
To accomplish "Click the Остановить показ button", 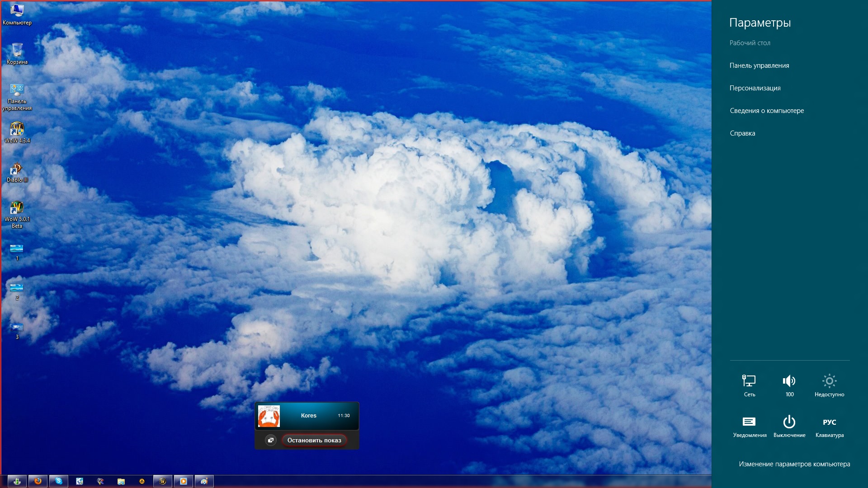I will pyautogui.click(x=314, y=440).
